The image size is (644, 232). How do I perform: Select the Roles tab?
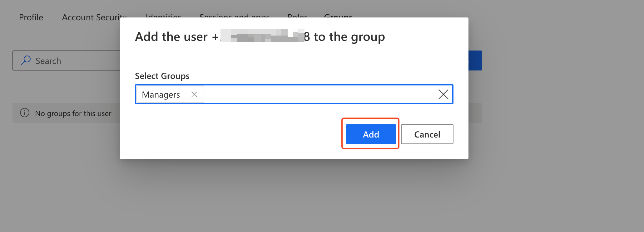click(297, 15)
